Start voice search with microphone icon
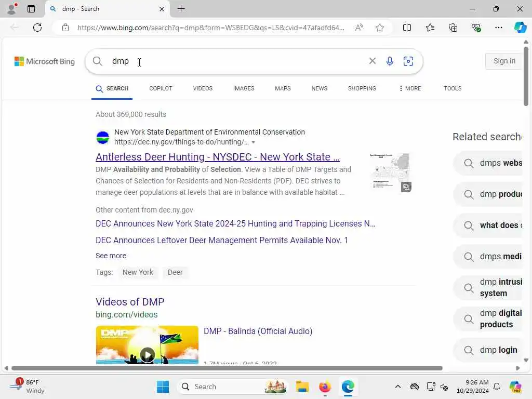The width and height of the screenshot is (532, 399). tap(390, 61)
